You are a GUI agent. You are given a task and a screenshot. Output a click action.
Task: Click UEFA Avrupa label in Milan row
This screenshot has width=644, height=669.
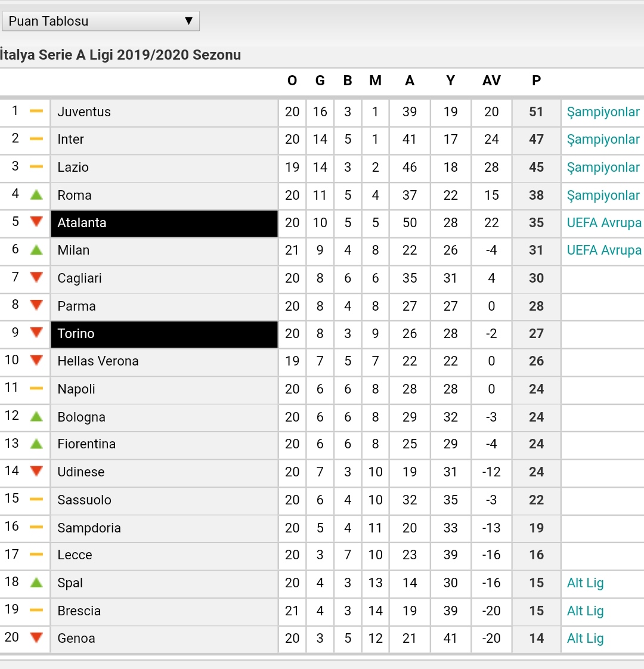click(x=604, y=250)
